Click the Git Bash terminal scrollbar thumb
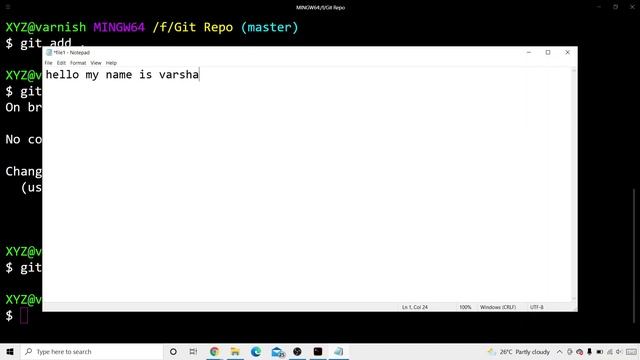Image resolution: width=640 pixels, height=360 pixels. click(634, 255)
